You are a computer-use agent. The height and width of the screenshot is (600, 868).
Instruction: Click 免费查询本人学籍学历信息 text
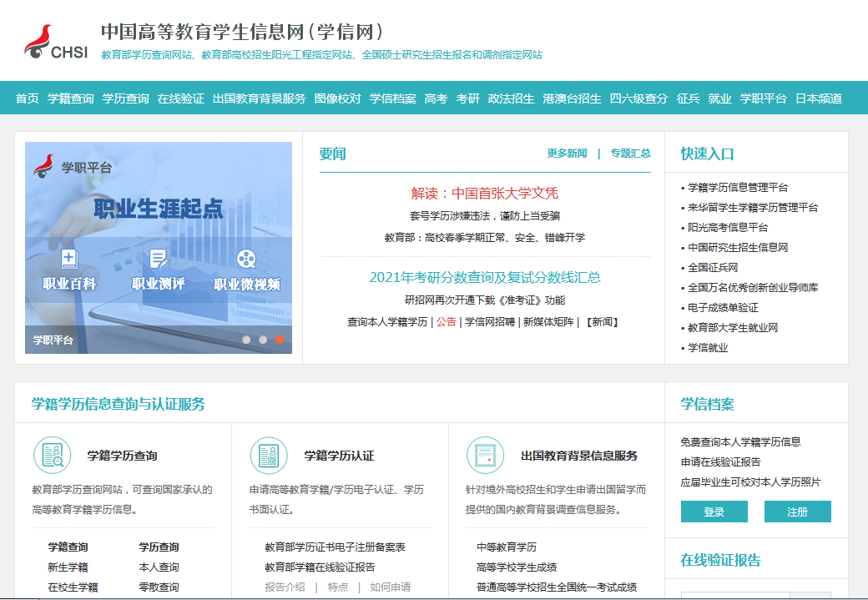coord(740,441)
